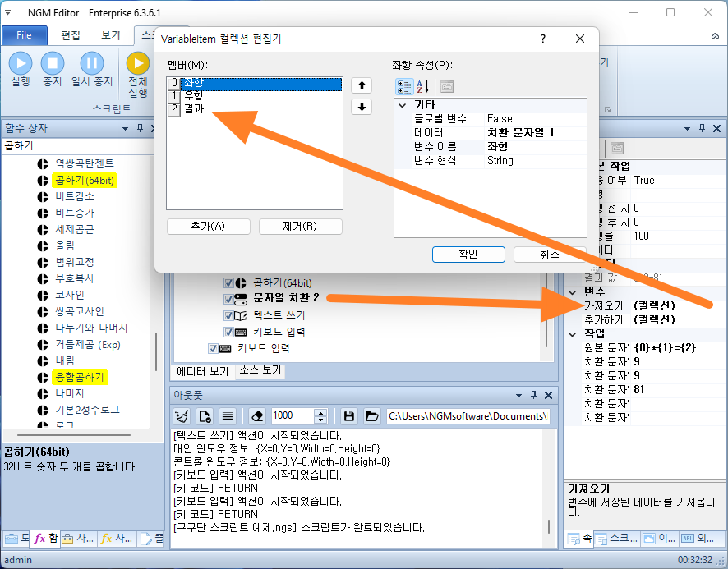The image size is (728, 569).
Task: Collapse the 변수 property group
Action: [x=573, y=292]
